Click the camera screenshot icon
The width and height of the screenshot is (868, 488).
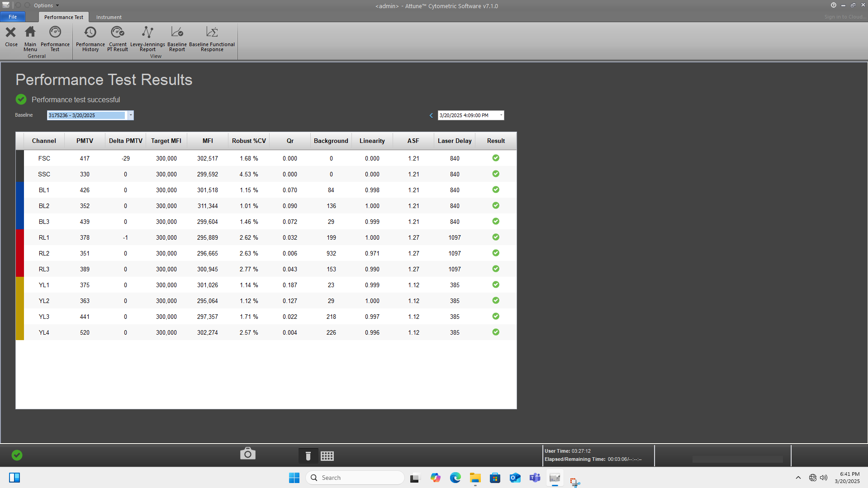pyautogui.click(x=247, y=454)
